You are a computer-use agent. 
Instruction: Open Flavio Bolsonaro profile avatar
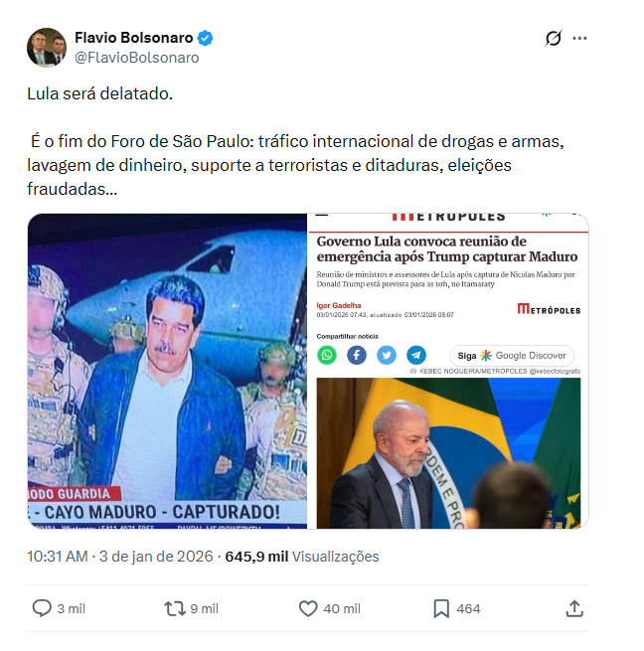point(47,48)
